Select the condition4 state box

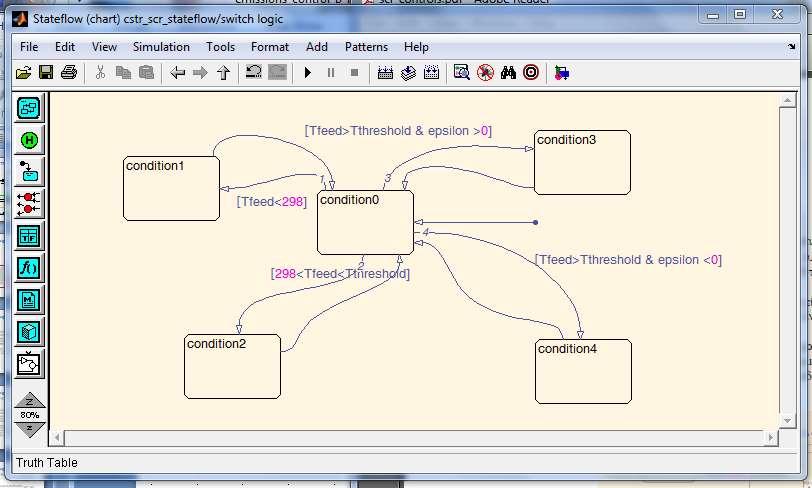(x=583, y=371)
